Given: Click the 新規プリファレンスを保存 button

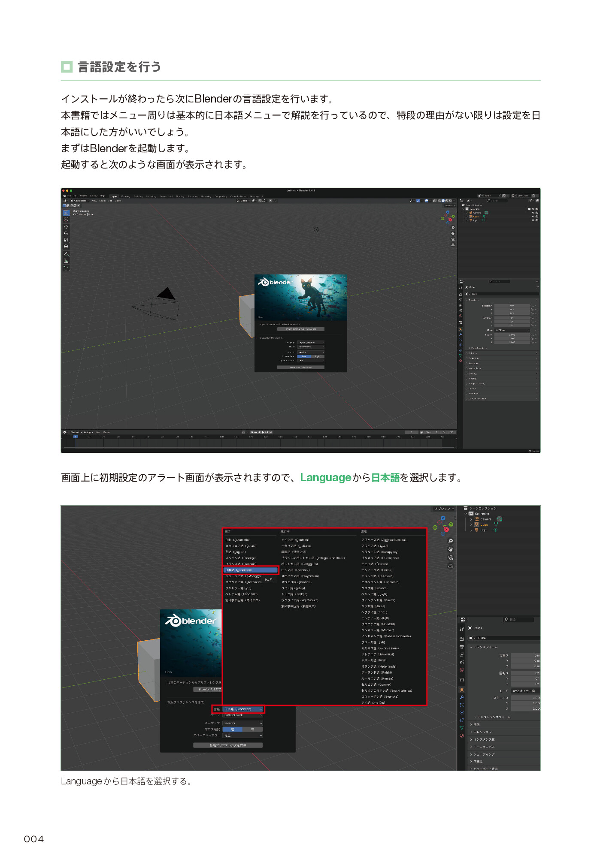Looking at the screenshot, I should click(228, 745).
